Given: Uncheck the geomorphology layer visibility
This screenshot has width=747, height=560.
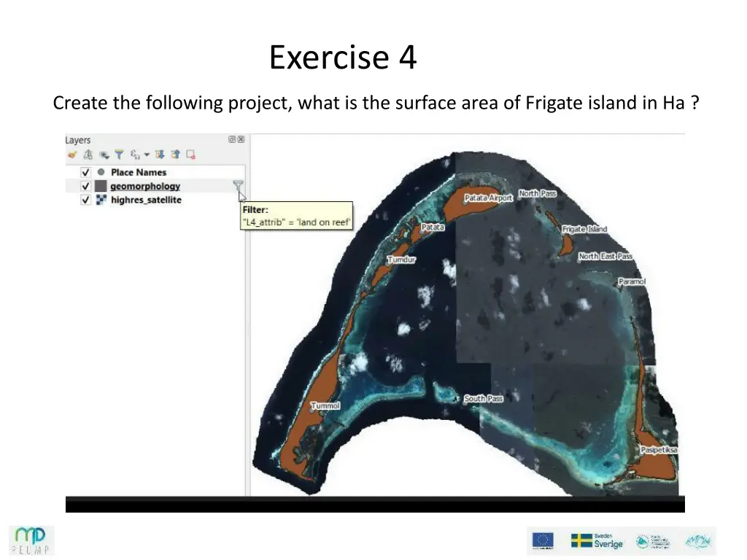Looking at the screenshot, I should [x=86, y=186].
